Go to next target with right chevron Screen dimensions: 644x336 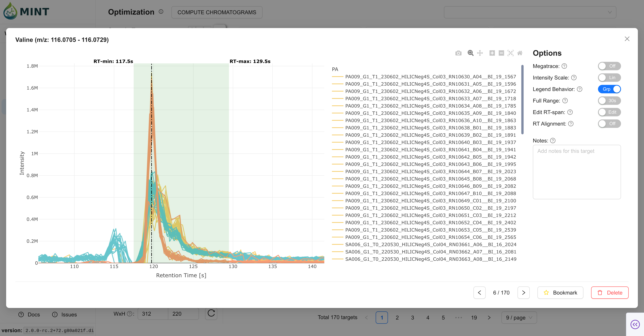point(524,292)
